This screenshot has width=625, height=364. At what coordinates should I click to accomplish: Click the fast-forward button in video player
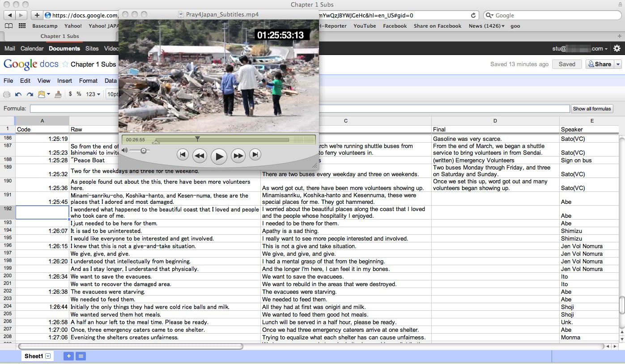[238, 156]
